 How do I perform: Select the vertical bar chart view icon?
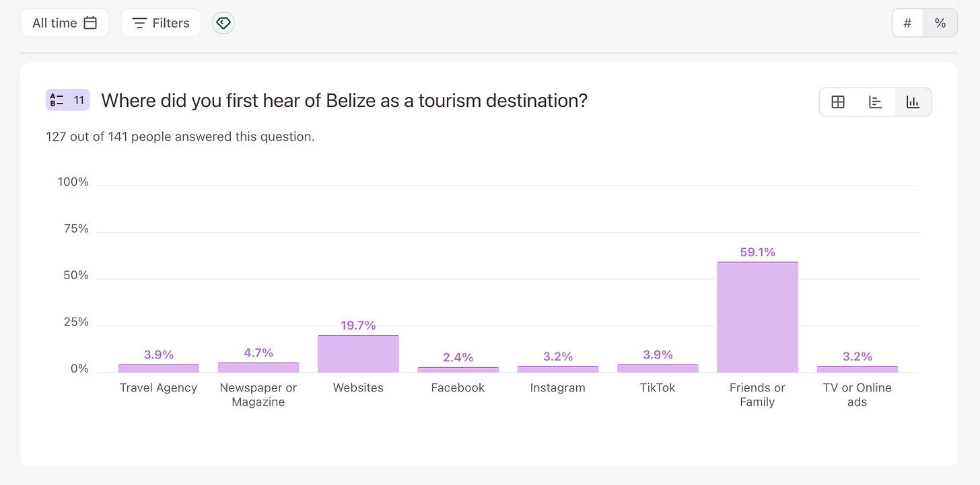tap(913, 102)
